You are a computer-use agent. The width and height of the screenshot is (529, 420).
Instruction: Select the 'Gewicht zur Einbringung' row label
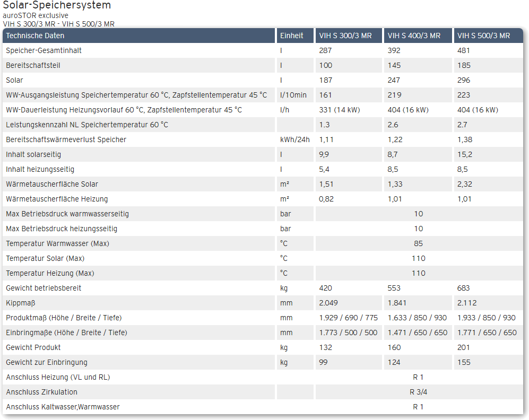click(x=47, y=362)
